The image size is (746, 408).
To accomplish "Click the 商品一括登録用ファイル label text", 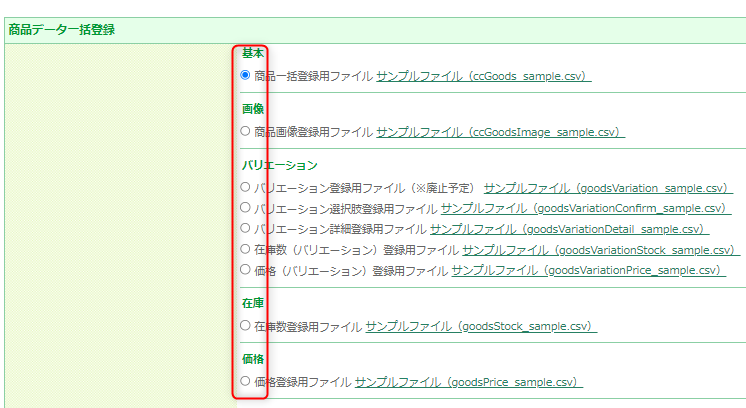I will [x=314, y=76].
